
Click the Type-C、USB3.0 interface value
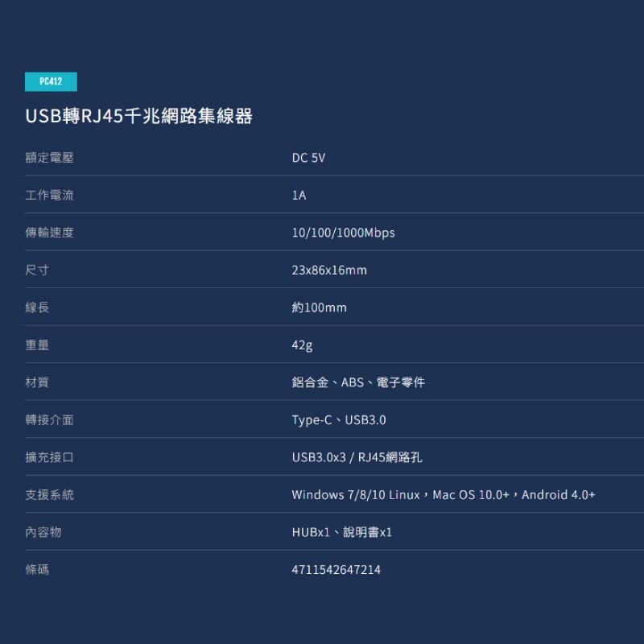pos(338,420)
